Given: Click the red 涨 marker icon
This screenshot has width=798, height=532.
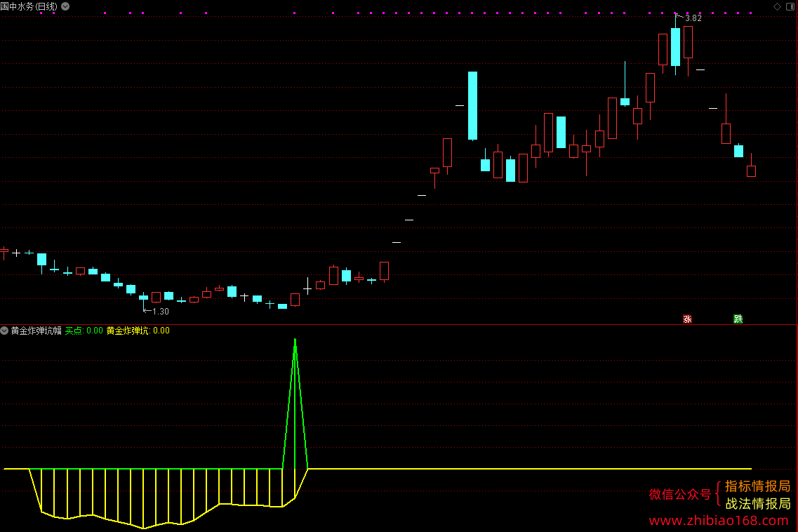Looking at the screenshot, I should tap(687, 319).
